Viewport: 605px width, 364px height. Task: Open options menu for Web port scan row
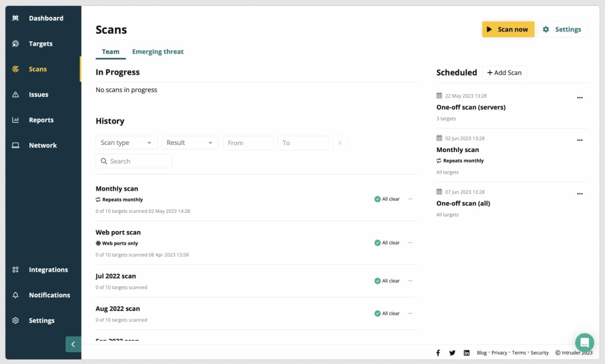pos(410,243)
